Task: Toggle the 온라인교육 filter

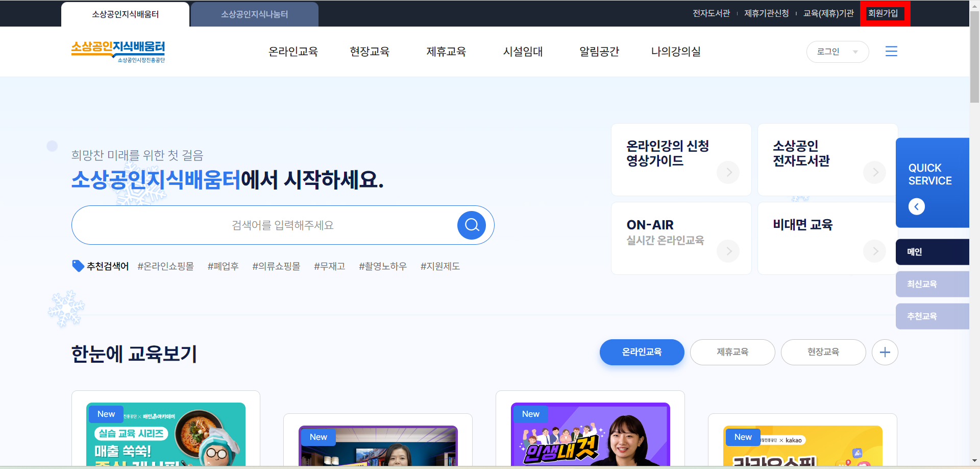Action: (x=642, y=352)
